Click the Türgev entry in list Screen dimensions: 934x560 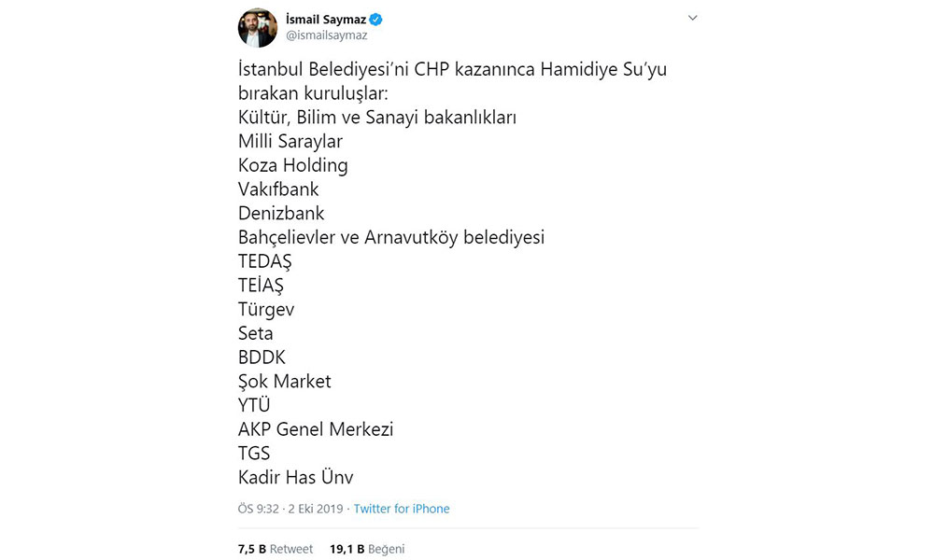click(x=266, y=310)
